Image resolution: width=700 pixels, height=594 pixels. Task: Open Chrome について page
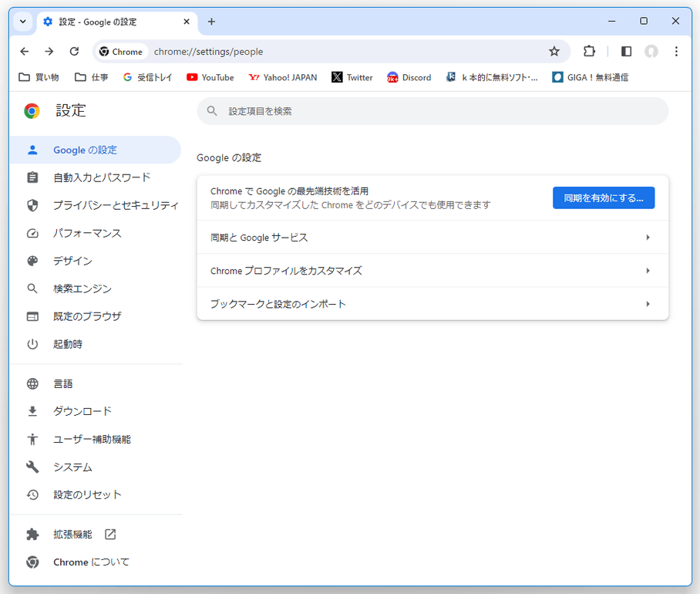[x=96, y=562]
